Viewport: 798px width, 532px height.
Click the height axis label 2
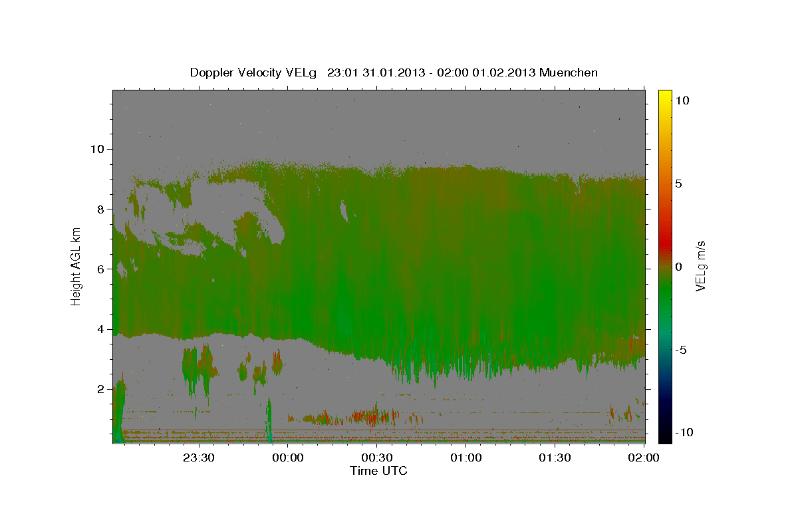point(100,389)
